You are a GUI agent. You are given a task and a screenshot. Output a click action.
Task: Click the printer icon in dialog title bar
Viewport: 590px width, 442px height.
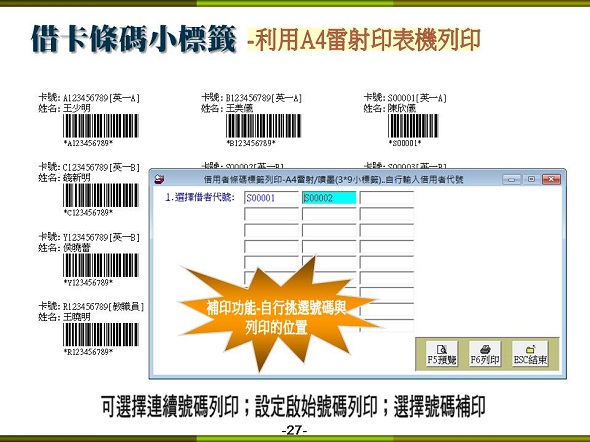[x=159, y=179]
